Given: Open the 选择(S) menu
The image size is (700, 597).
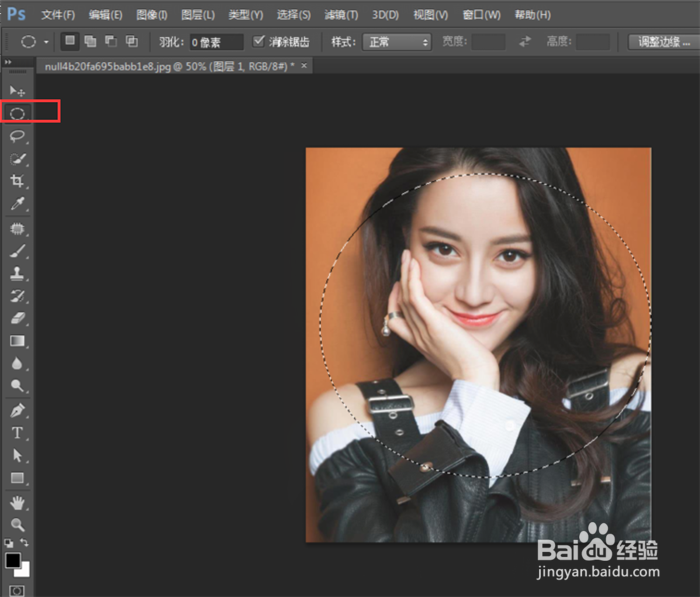Looking at the screenshot, I should [293, 15].
